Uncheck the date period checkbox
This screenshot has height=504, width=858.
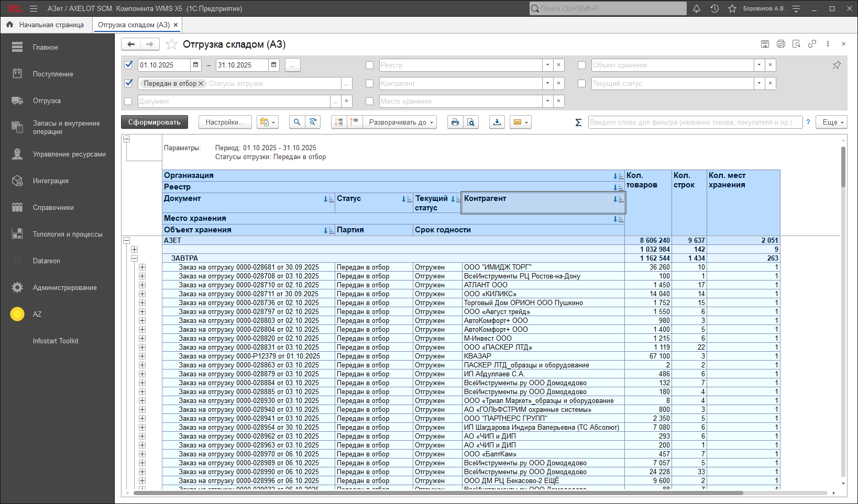tap(128, 65)
